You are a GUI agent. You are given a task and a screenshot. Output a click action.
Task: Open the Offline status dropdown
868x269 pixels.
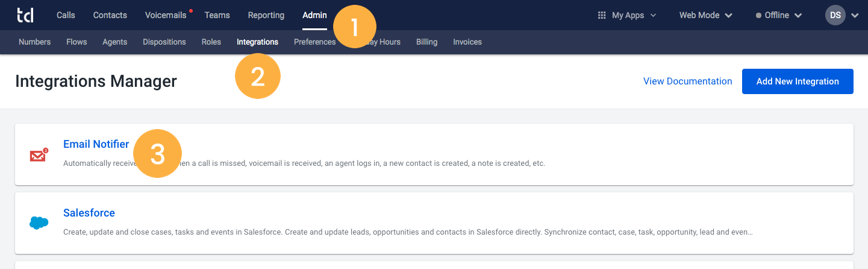click(779, 15)
